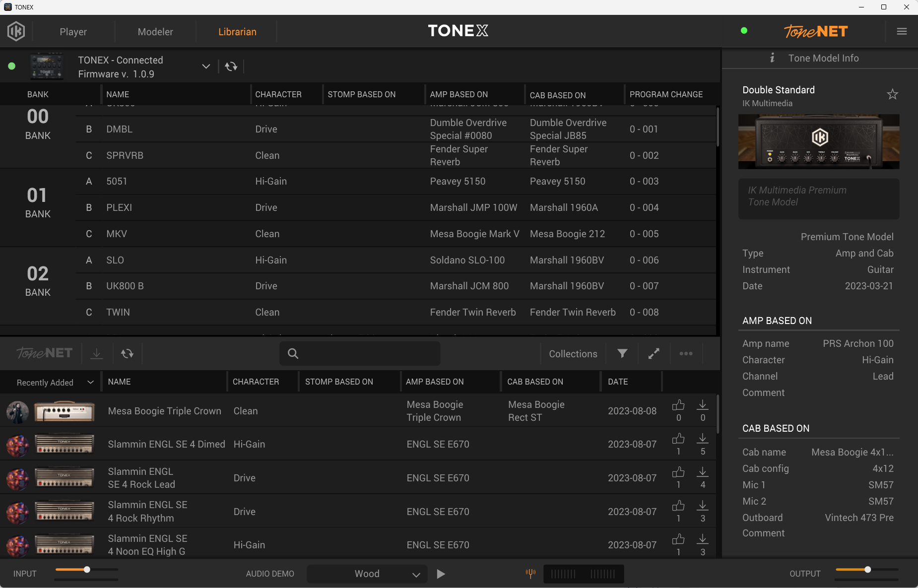Open the tuner fork icon
918x588 pixels.
click(530, 574)
